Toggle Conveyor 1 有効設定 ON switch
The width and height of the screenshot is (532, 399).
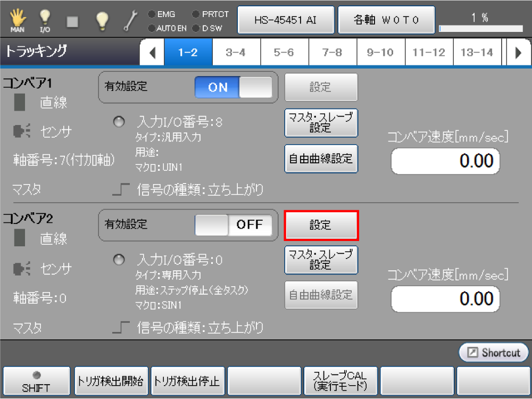(234, 87)
